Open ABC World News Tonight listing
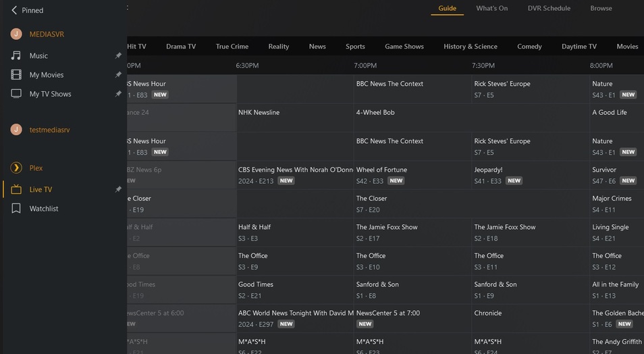 pyautogui.click(x=295, y=318)
